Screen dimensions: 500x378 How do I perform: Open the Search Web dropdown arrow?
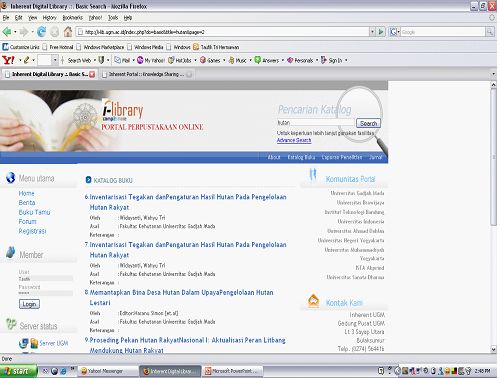pyautogui.click(x=95, y=60)
